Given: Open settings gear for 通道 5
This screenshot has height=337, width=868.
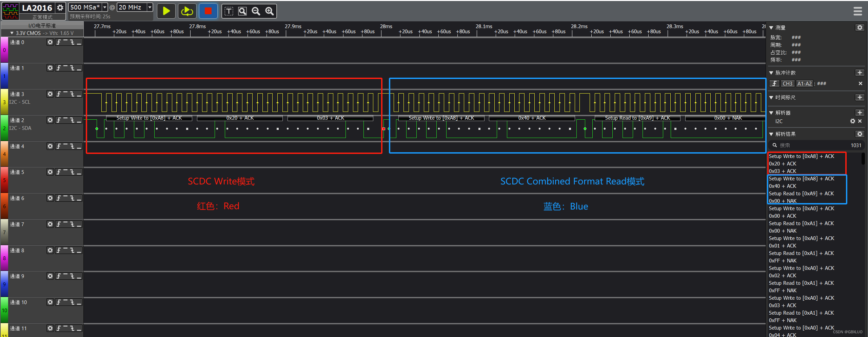Looking at the screenshot, I should [x=50, y=172].
